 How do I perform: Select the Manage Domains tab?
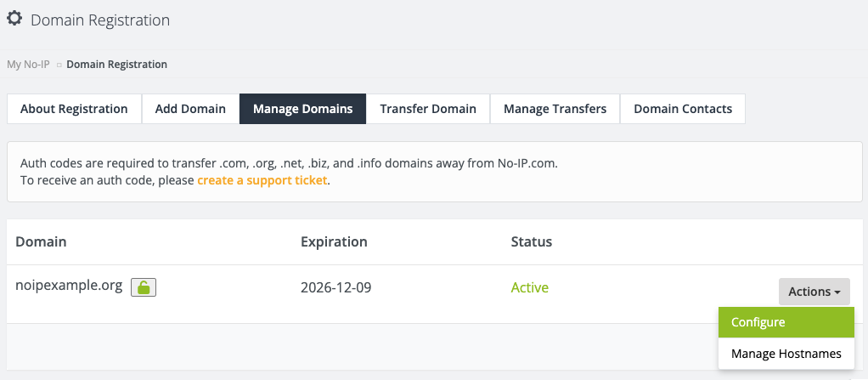click(302, 109)
